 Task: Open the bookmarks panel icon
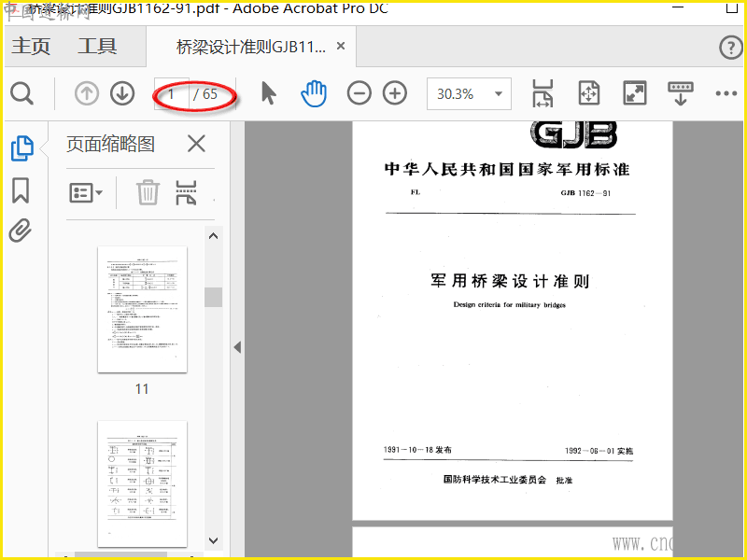(21, 190)
